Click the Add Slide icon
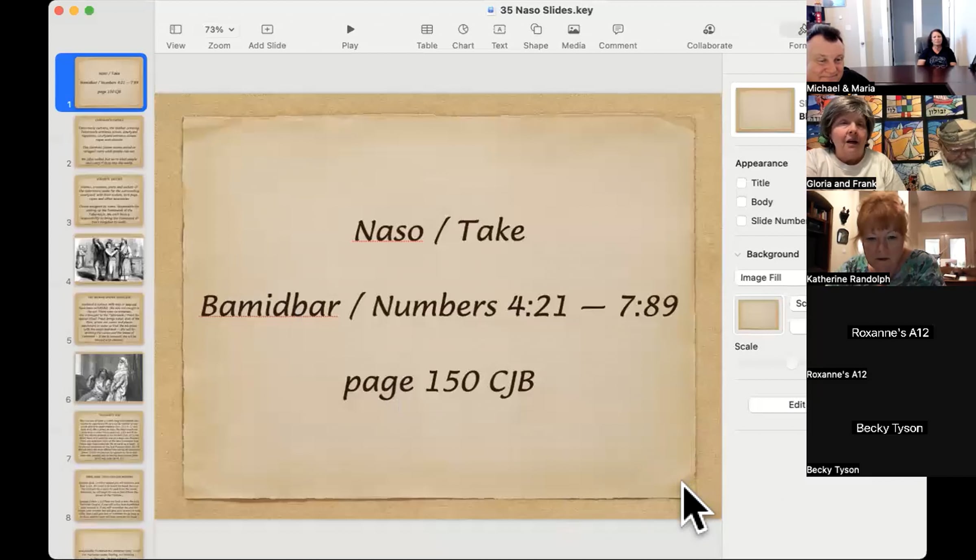The width and height of the screenshot is (976, 560). click(267, 30)
